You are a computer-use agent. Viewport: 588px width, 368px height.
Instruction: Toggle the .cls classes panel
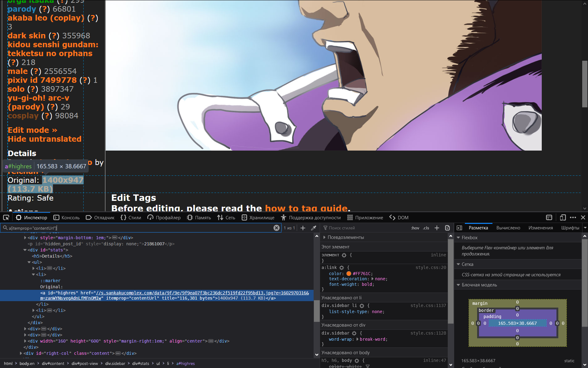[426, 228]
